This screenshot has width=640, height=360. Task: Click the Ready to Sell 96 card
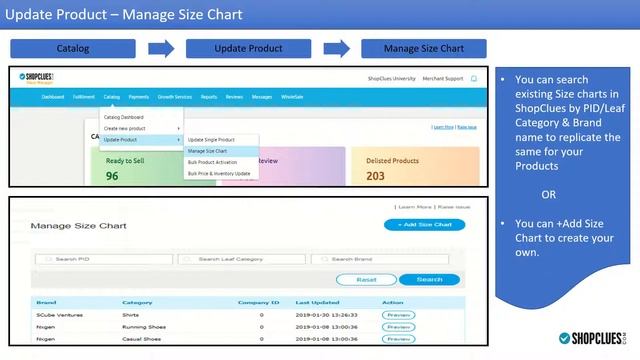[x=137, y=166]
